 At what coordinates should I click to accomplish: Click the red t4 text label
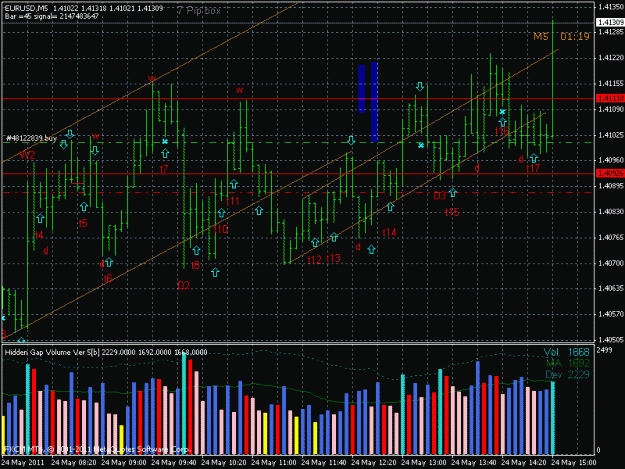[x=39, y=235]
